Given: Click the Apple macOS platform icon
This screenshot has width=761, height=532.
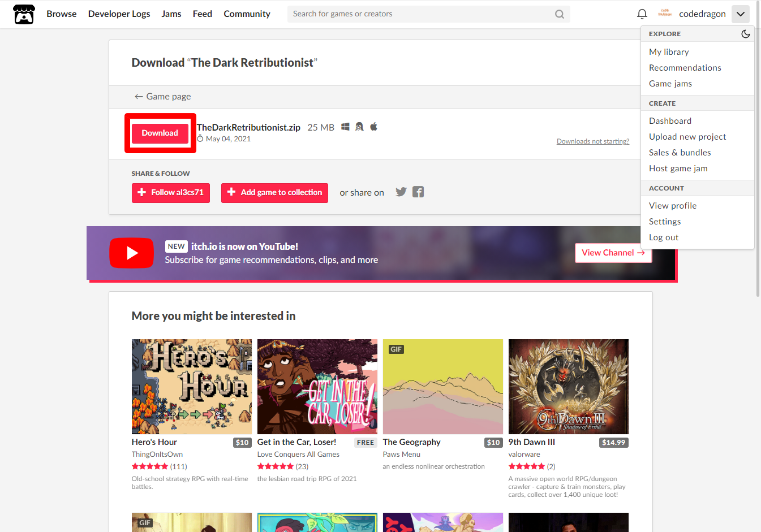Looking at the screenshot, I should pyautogui.click(x=373, y=127).
